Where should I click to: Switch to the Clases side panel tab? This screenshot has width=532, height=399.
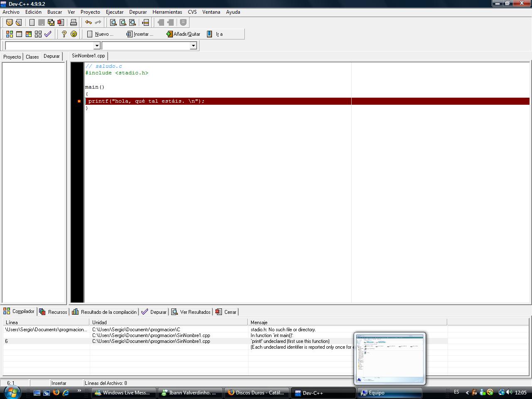32,57
